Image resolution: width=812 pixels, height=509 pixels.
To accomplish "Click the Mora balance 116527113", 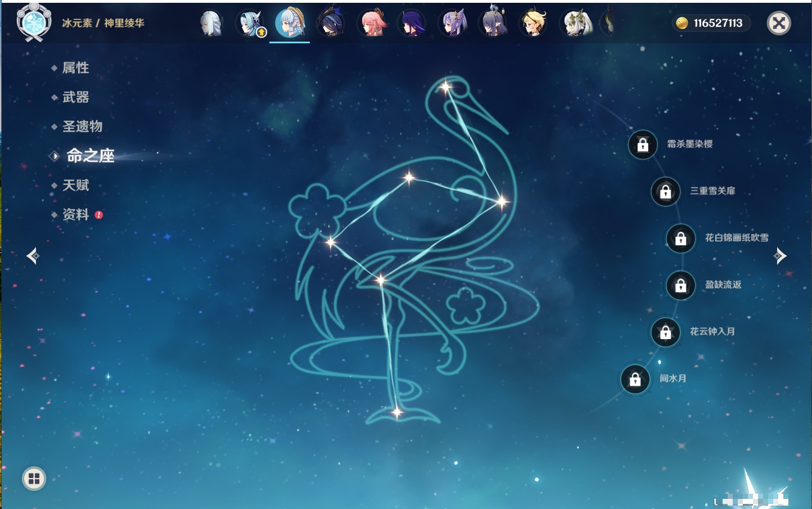I will (x=718, y=23).
